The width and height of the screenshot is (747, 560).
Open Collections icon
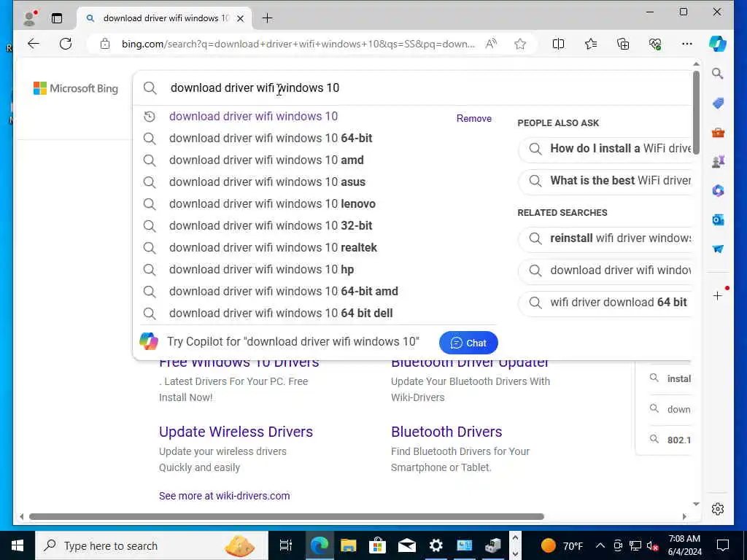(x=623, y=44)
